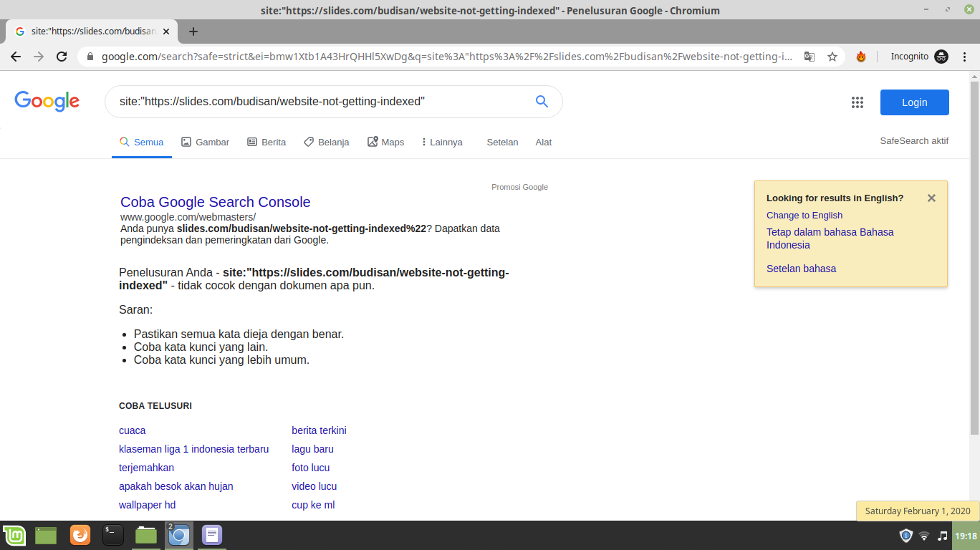Click apakah besok akan hujan suggestion
980x550 pixels.
click(176, 486)
